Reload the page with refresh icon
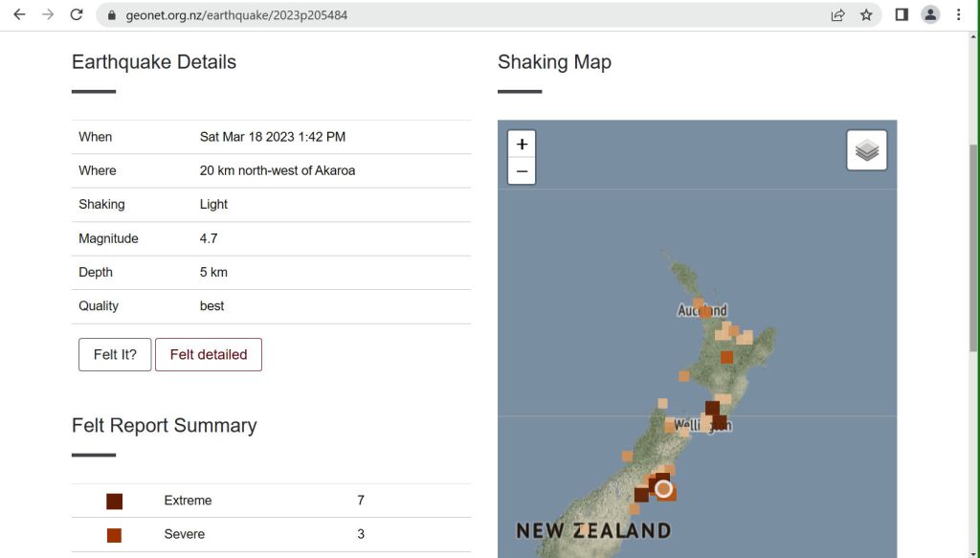 [x=77, y=14]
